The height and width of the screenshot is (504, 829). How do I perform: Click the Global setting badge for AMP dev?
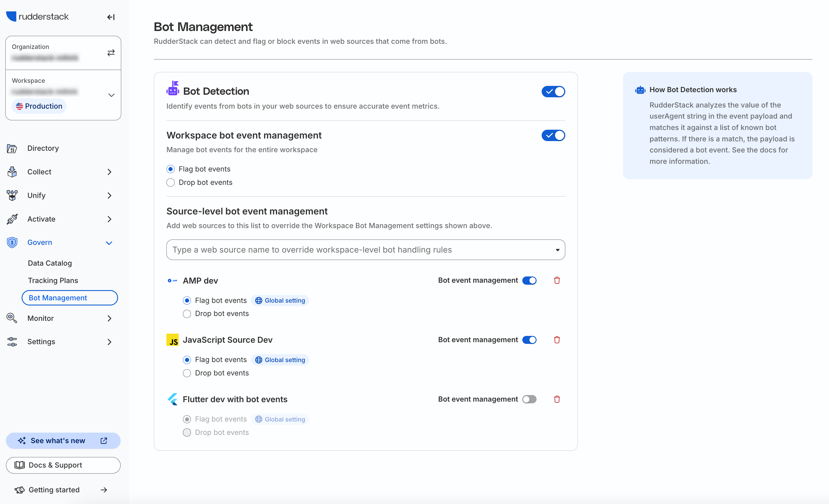click(280, 300)
